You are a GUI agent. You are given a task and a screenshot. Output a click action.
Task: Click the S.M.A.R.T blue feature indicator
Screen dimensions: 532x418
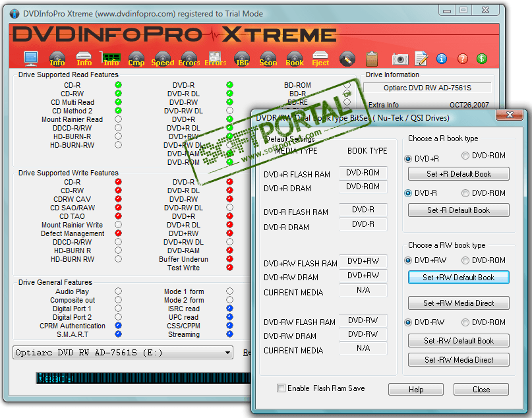[x=118, y=334]
